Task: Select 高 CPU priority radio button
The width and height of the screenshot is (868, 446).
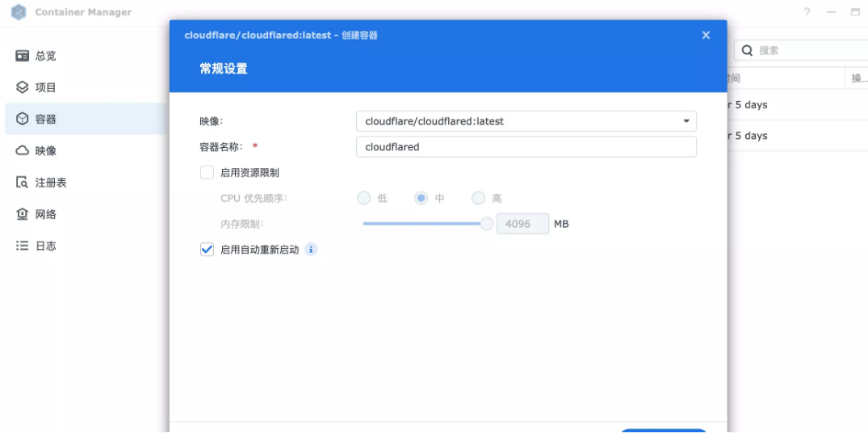Action: (478, 198)
